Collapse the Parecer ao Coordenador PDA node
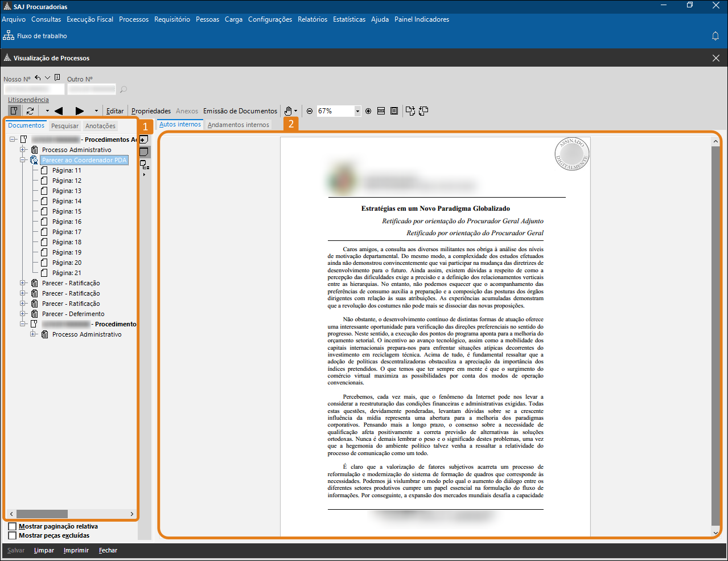 23,160
